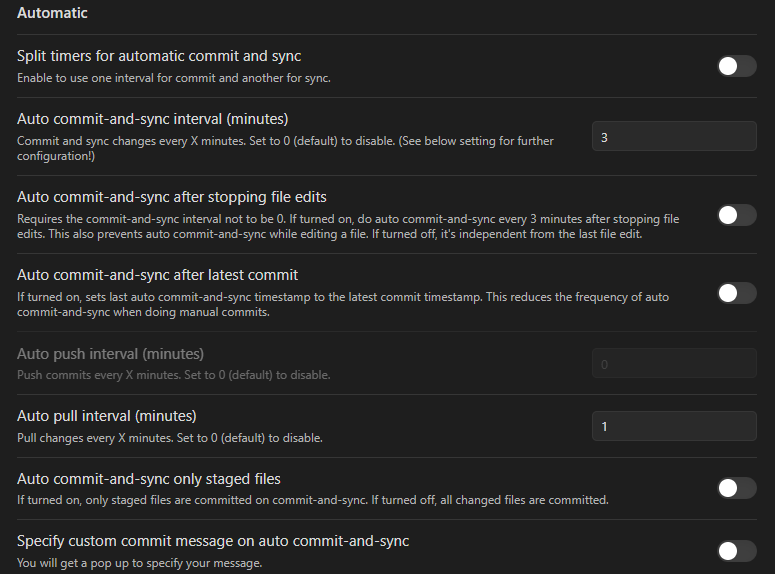
Task: Turn on auto commit-and-sync after latest commit
Action: click(x=736, y=293)
